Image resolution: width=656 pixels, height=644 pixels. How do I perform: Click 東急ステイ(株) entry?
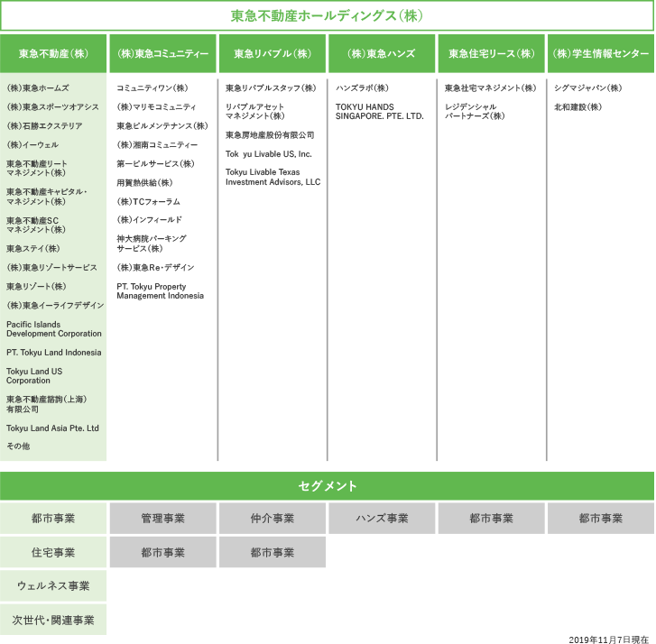[x=33, y=248]
